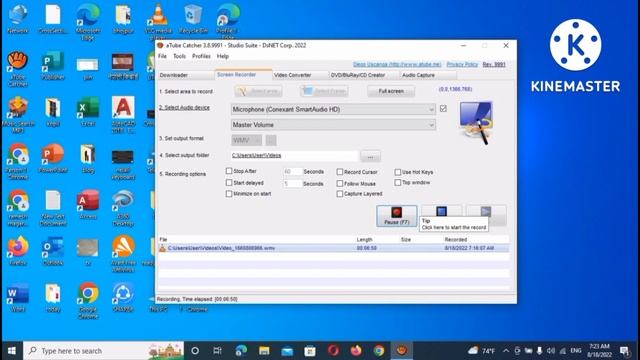The image size is (640, 360).
Task: Select the SHAREit desktop shortcut
Action: [x=123, y=298]
